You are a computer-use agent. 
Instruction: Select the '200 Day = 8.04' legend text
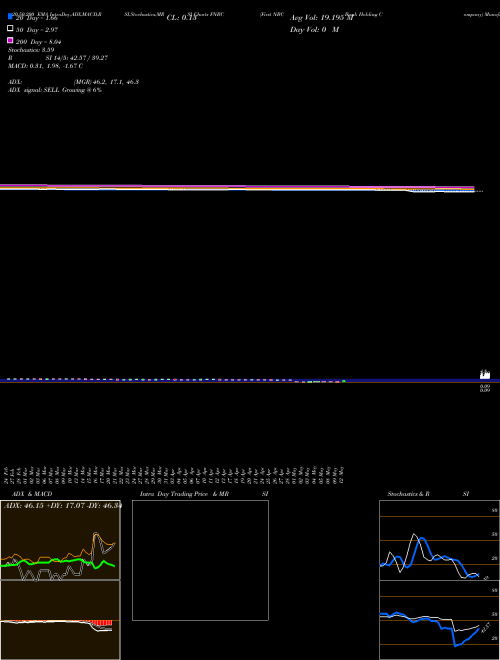coord(39,42)
